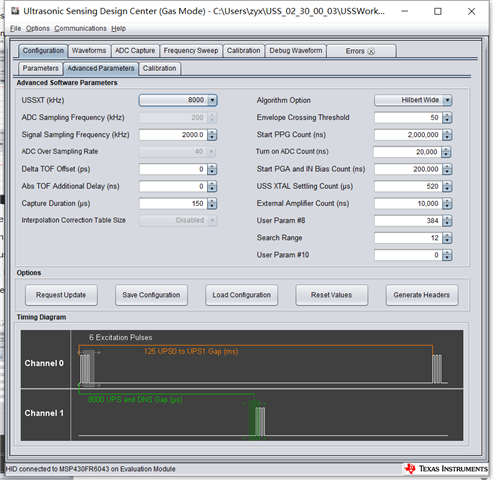Click the application icon in title bar
The width and height of the screenshot is (493, 480).
[x=15, y=11]
